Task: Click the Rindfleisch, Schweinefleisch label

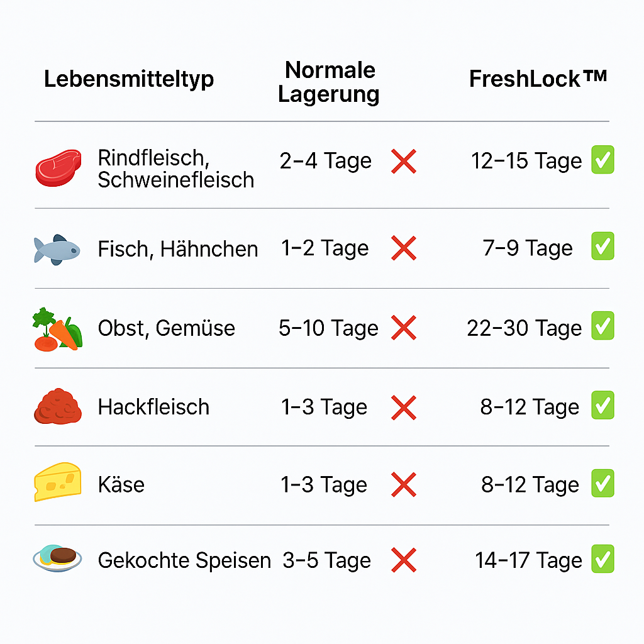Action: point(175,169)
